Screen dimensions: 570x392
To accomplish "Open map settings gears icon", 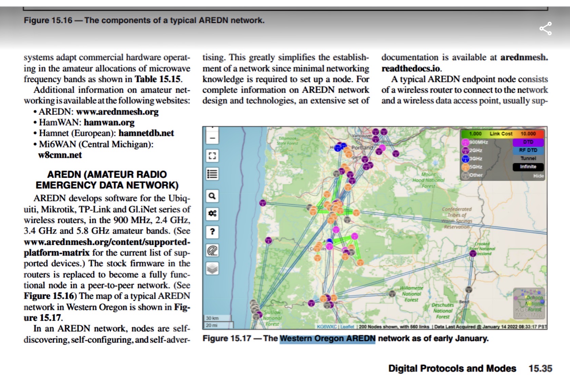I will pyautogui.click(x=212, y=213).
